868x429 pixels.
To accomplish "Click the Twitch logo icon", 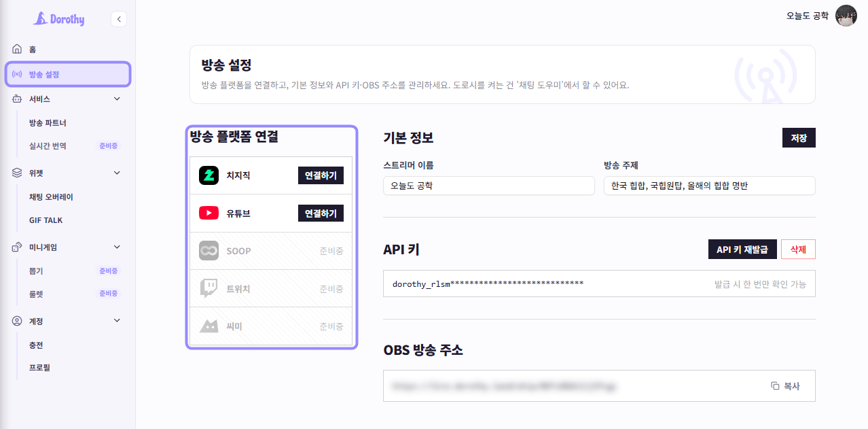I will [209, 288].
